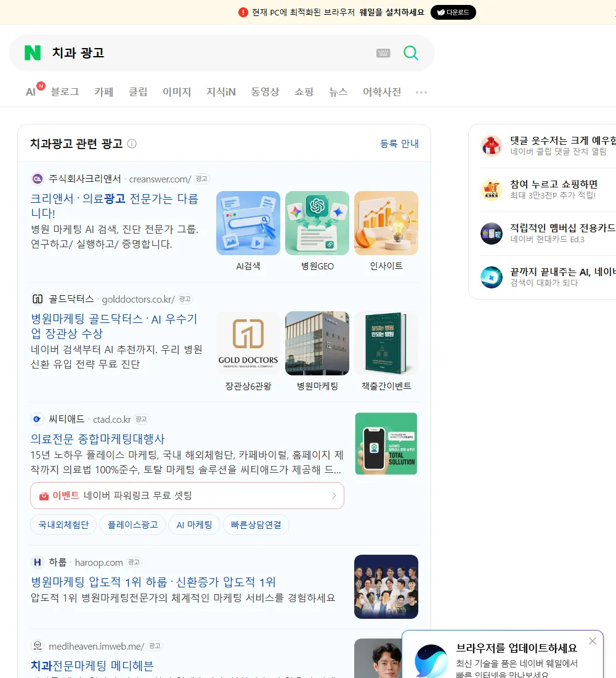The image size is (616, 678).
Task: Open 병원마케팅 압도적 1위 하룹 headline
Action: 153,582
